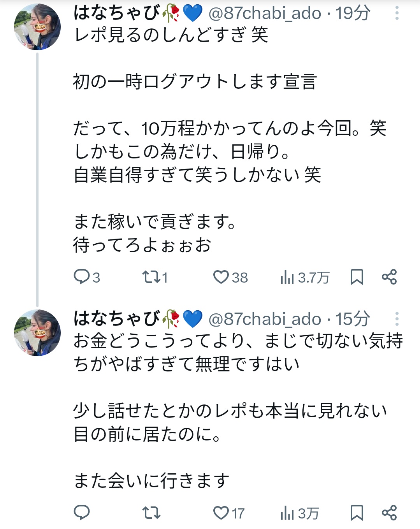Viewport: 420px width, 529px height.
Task: Like the second tweet with 17 likes
Action: tap(229, 513)
